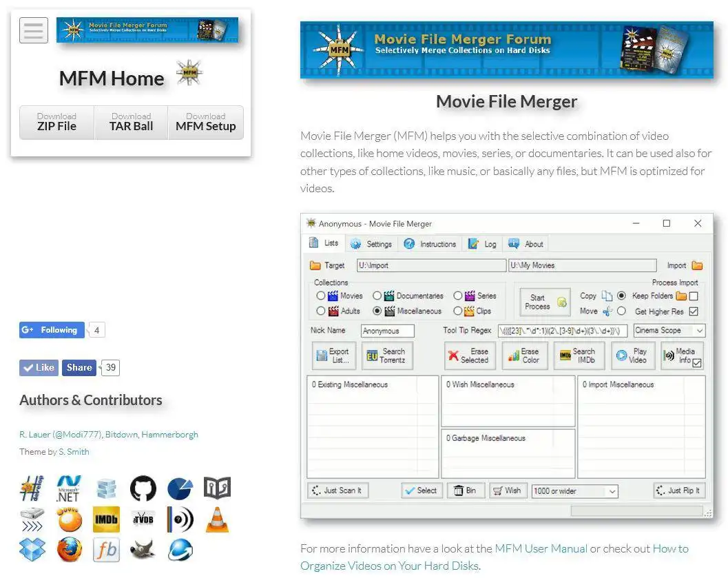The height and width of the screenshot is (578, 728).
Task: Select the Series radio button
Action: coord(458,296)
